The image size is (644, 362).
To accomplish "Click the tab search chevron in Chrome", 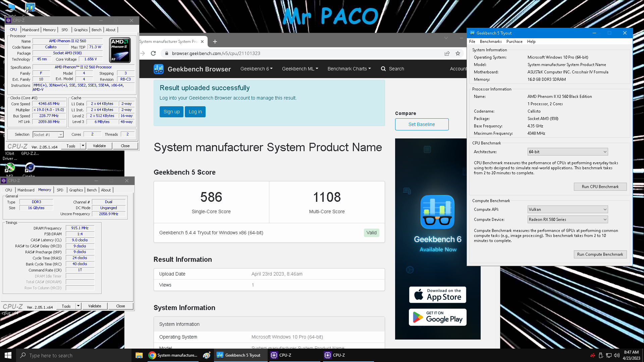I will click(x=446, y=38).
